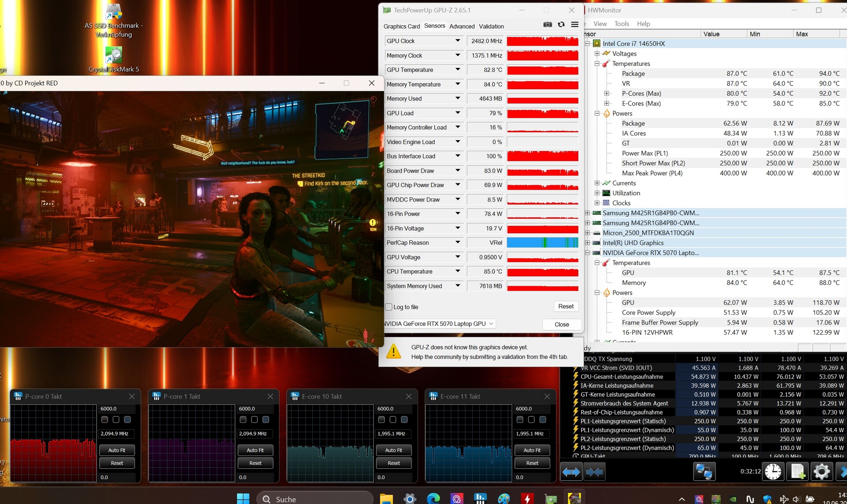This screenshot has height=504, width=847.
Task: Click GPU-Z screenshot camera icon
Action: pos(547,25)
